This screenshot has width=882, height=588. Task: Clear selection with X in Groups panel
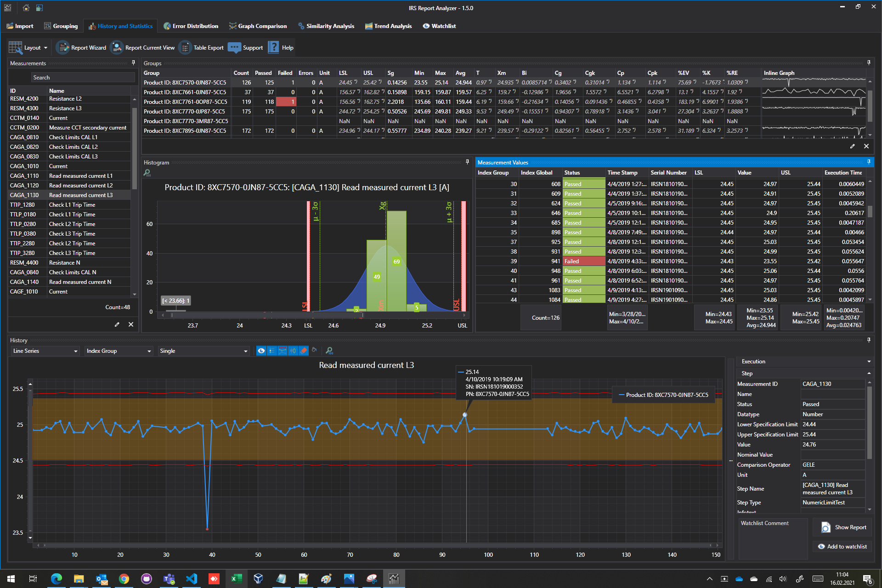pyautogui.click(x=866, y=146)
